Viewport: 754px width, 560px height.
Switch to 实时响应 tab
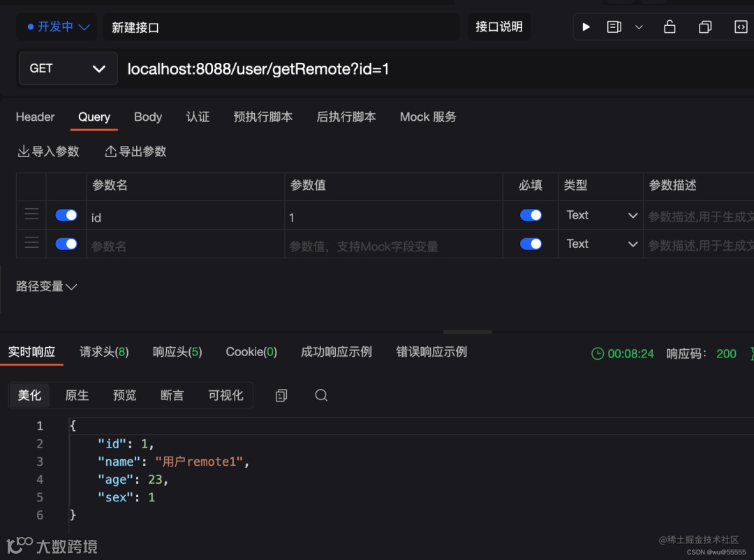(x=31, y=352)
